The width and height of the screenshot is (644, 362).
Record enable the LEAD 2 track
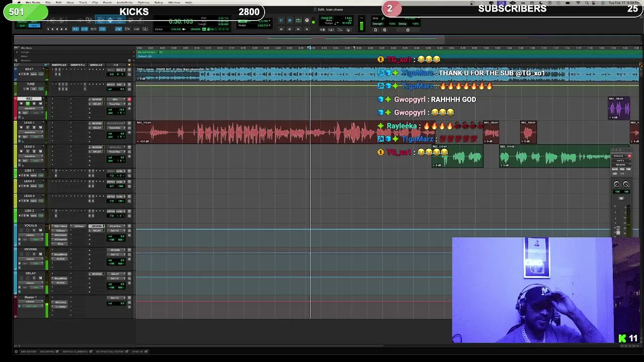pyautogui.click(x=21, y=151)
